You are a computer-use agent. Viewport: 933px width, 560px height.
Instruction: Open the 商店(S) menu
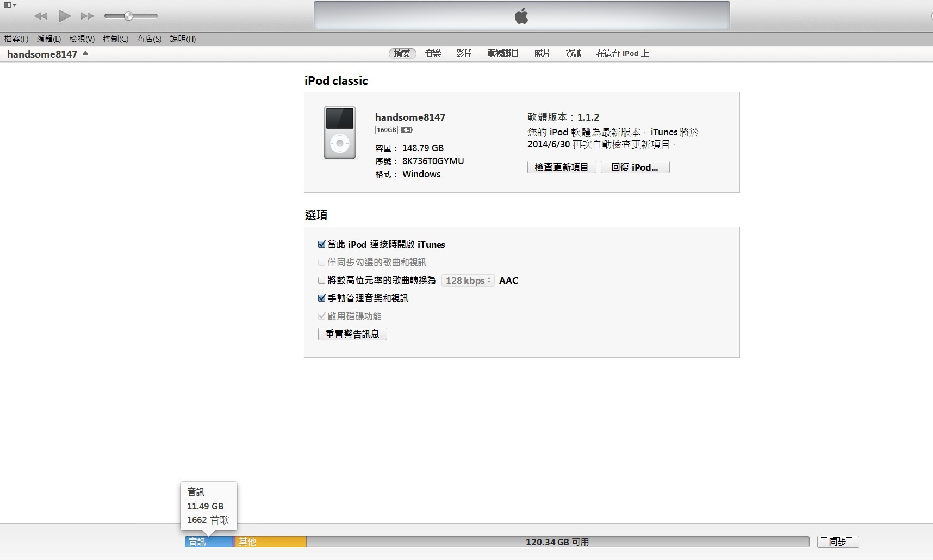point(149,39)
